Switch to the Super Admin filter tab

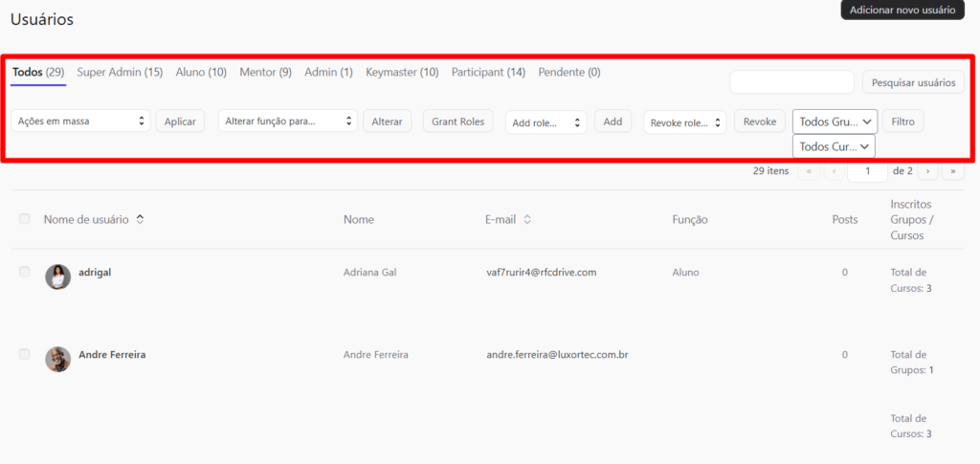point(120,72)
